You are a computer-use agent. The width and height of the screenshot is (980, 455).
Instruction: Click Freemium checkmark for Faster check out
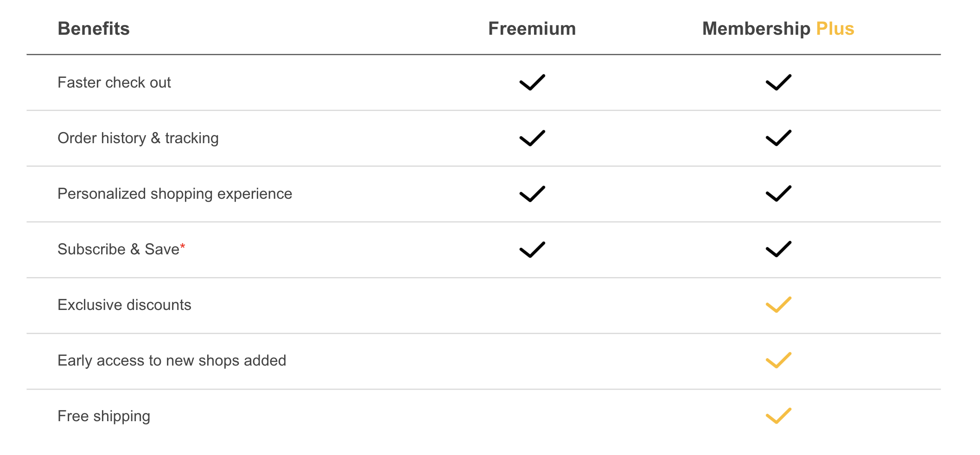point(532,82)
